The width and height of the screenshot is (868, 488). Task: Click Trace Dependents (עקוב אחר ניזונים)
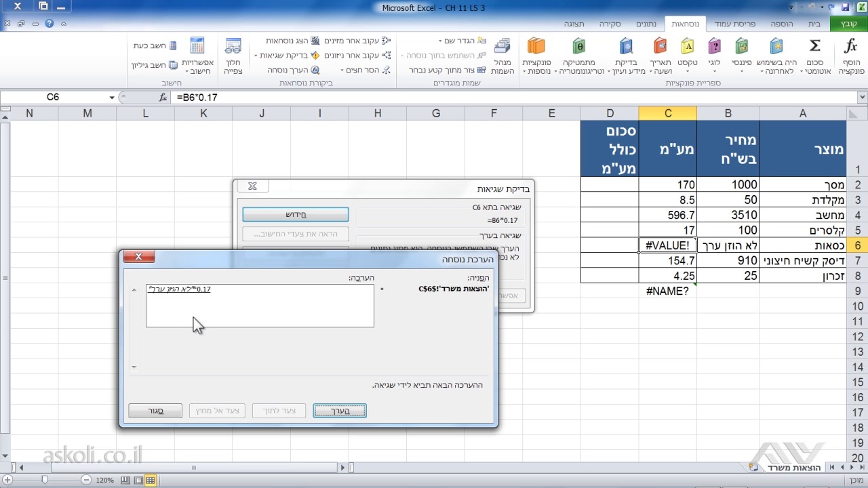(357, 56)
